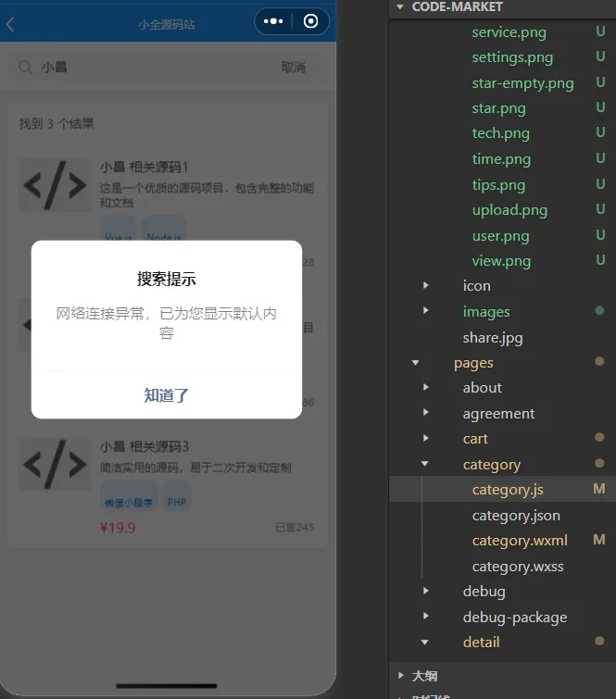This screenshot has height=699, width=616.
Task: Expand the cart folder
Action: (x=425, y=438)
